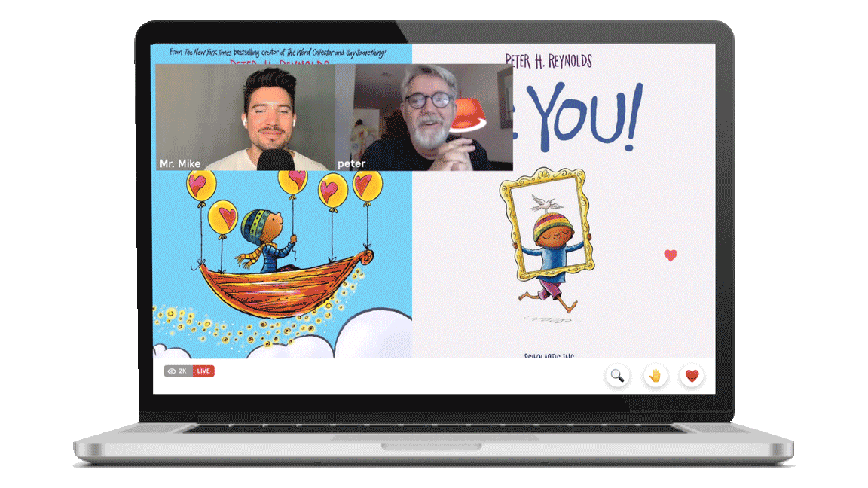Select peter's video tile

pos(424,117)
